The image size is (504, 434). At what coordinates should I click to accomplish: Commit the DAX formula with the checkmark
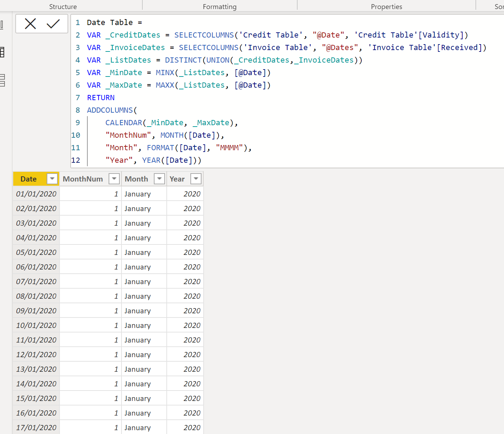pyautogui.click(x=53, y=24)
